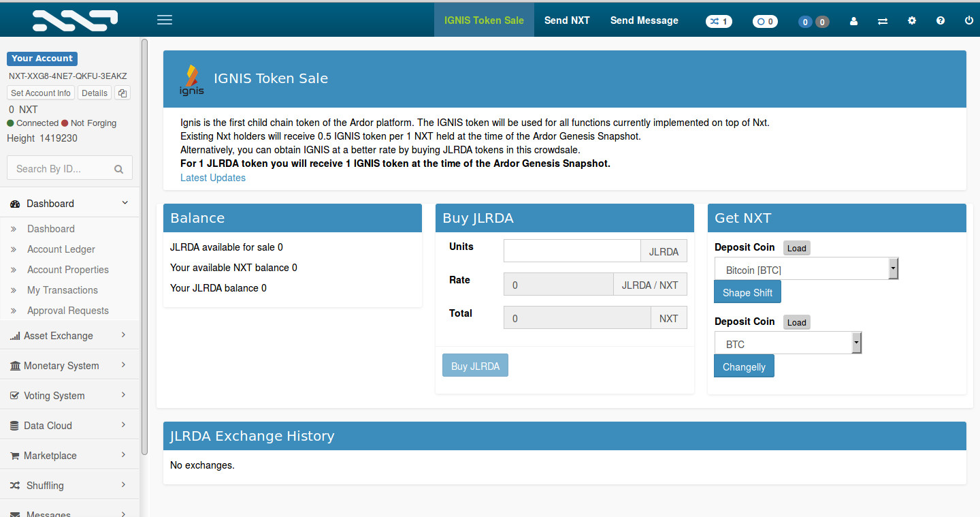
Task: Click the "No exchanges." text
Action: point(202,465)
